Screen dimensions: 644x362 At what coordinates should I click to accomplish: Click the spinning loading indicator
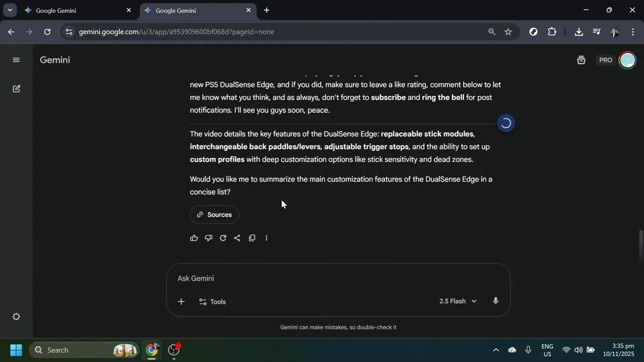[x=506, y=123]
